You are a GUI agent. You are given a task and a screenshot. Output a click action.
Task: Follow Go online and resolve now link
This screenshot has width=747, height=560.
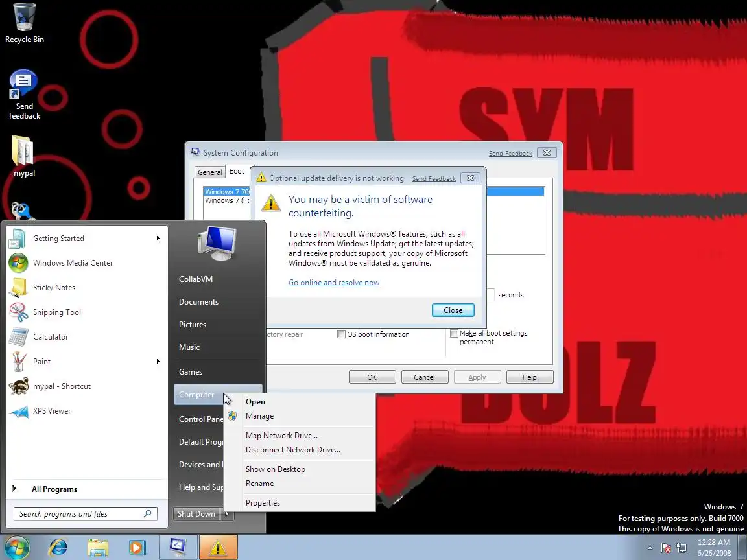(x=334, y=283)
